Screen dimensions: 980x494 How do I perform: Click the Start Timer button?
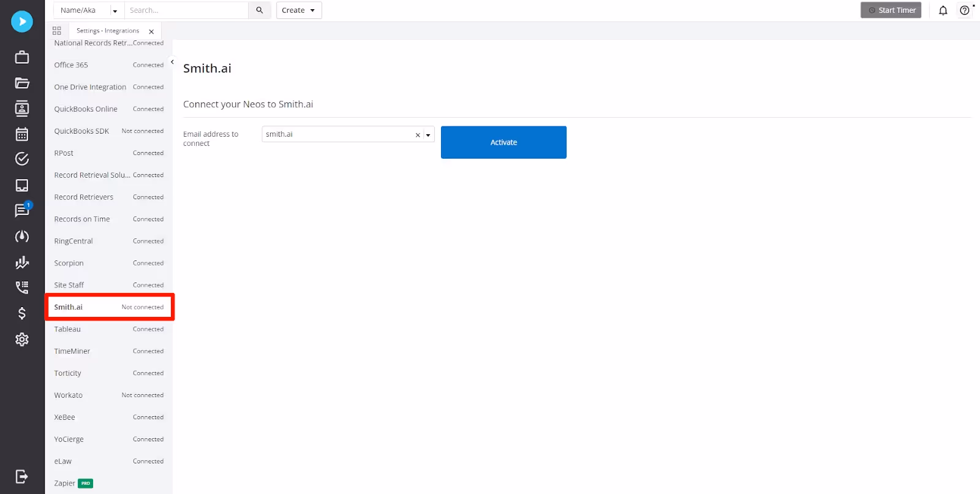point(891,10)
